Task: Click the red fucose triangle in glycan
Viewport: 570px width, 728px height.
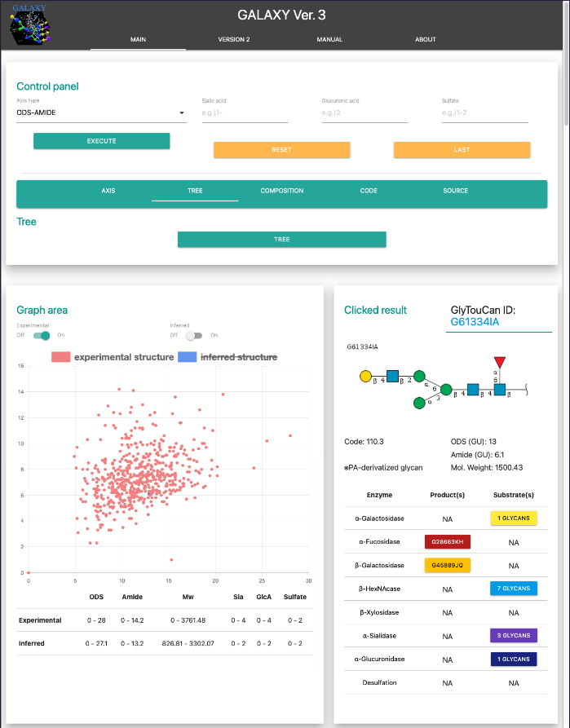Action: [x=500, y=361]
